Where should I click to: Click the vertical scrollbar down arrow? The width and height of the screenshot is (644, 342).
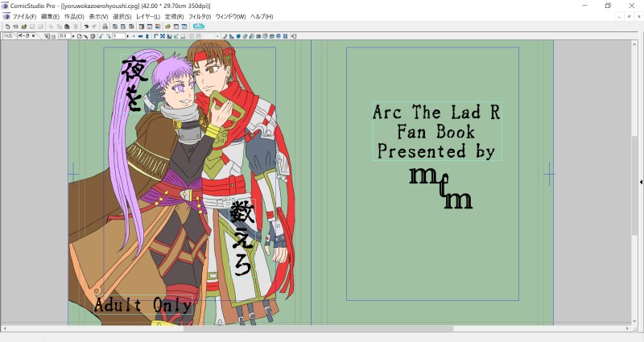pos(635,322)
